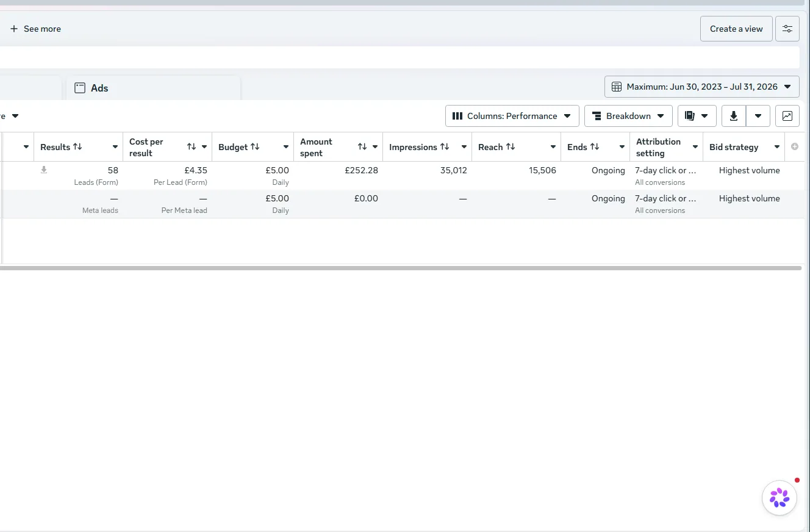Click the Ads tab window icon
The image size is (810, 532).
(80, 88)
